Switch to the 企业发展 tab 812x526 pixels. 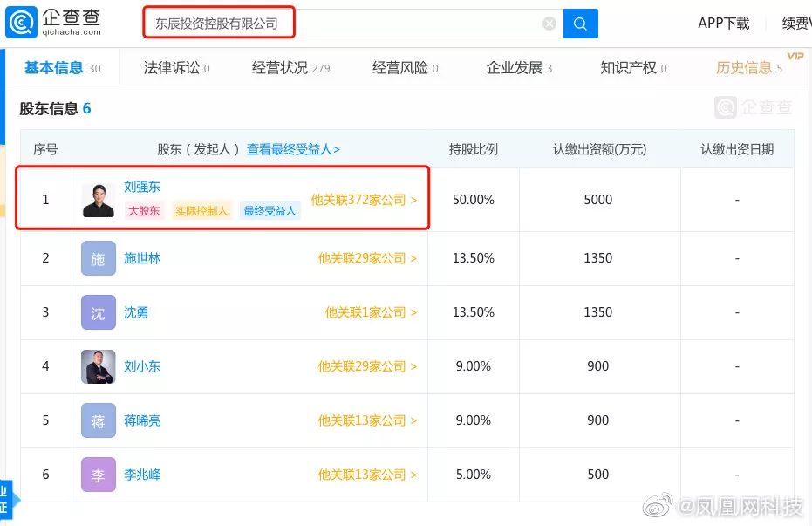[519, 67]
